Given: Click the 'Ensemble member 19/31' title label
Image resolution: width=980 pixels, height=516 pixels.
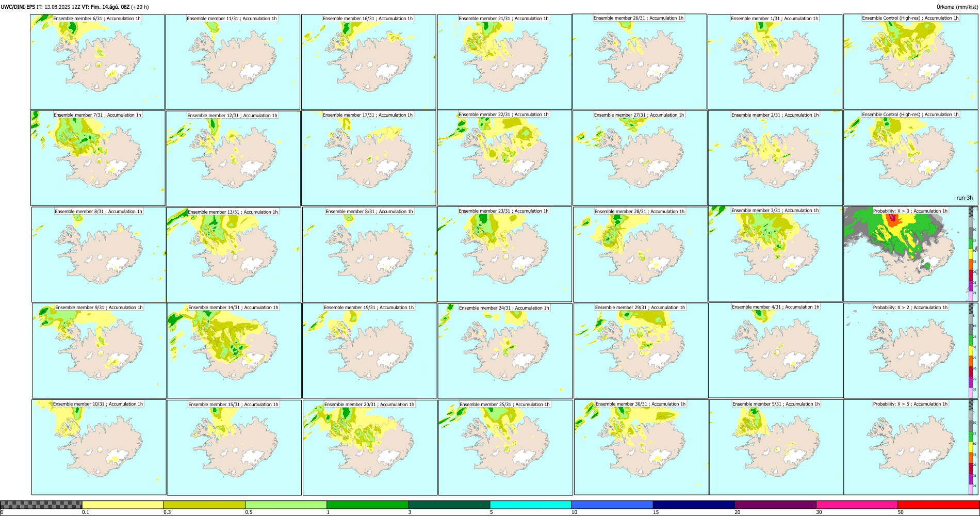Looking at the screenshot, I should point(369,308).
